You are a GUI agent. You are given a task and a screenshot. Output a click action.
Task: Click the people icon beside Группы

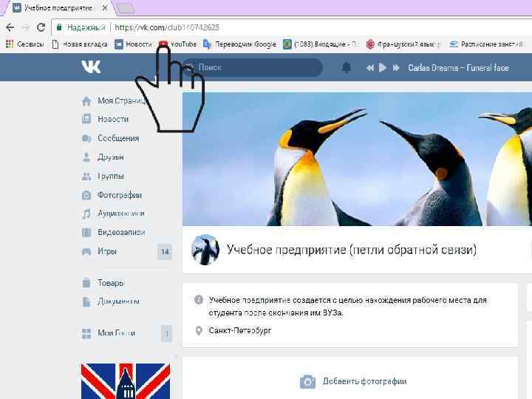86,176
